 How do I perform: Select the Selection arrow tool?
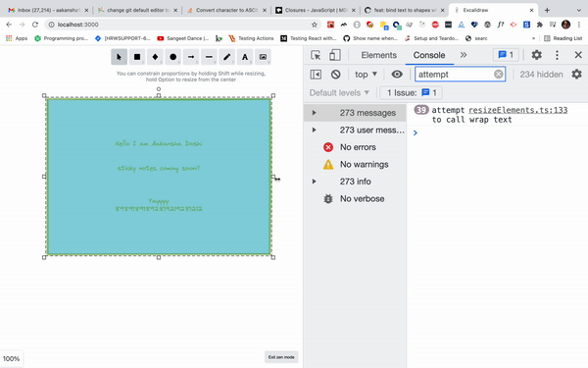point(119,57)
